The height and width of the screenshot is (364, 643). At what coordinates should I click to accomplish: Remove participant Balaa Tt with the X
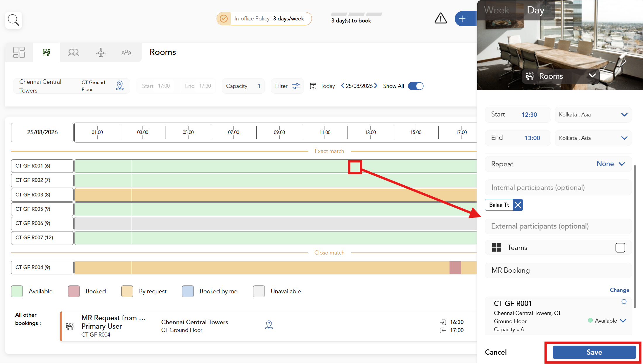click(518, 205)
